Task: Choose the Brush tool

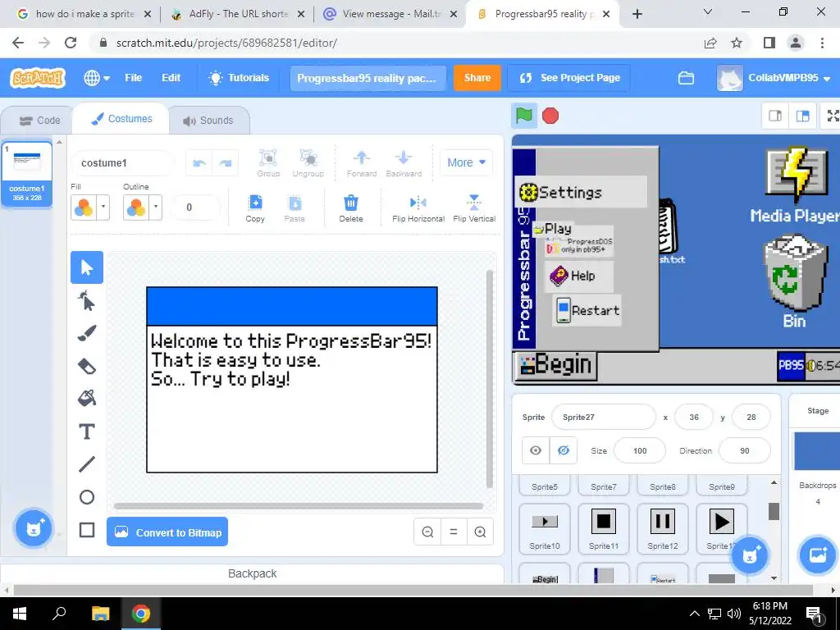Action: pyautogui.click(x=87, y=333)
